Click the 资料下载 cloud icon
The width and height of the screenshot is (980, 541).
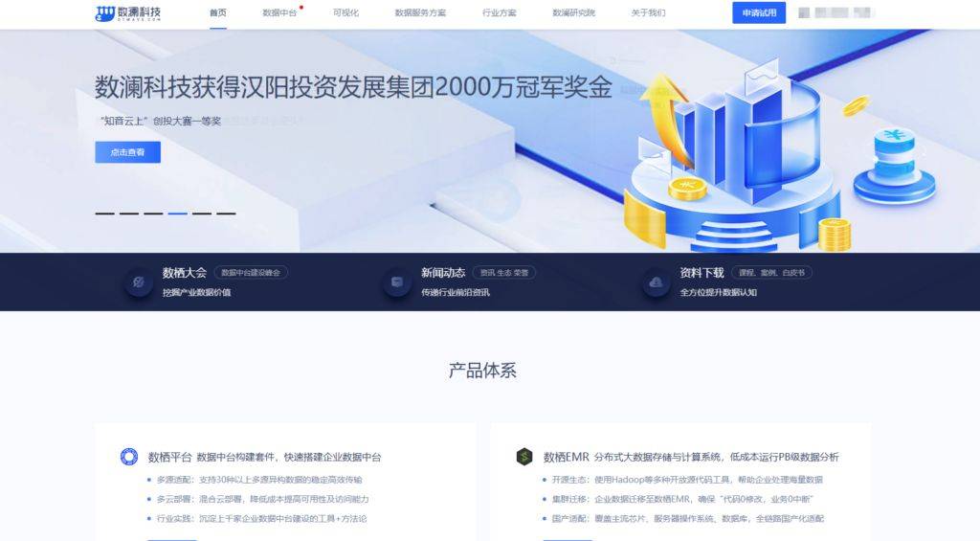[x=656, y=282]
